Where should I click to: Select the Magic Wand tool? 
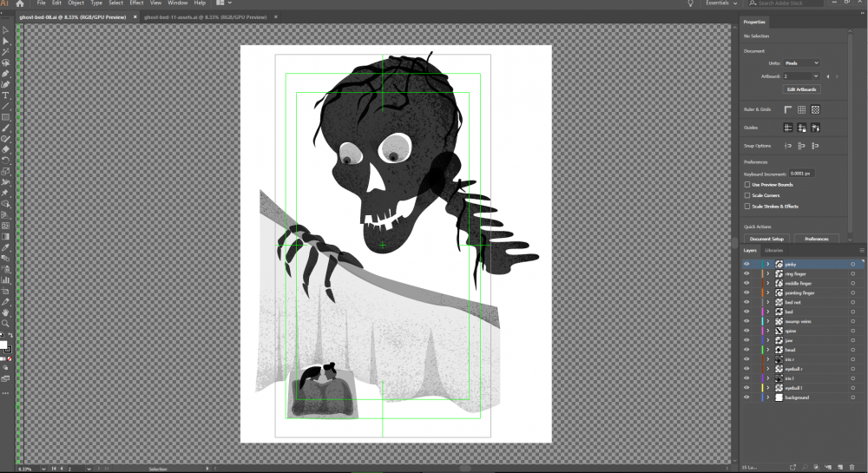[5, 52]
